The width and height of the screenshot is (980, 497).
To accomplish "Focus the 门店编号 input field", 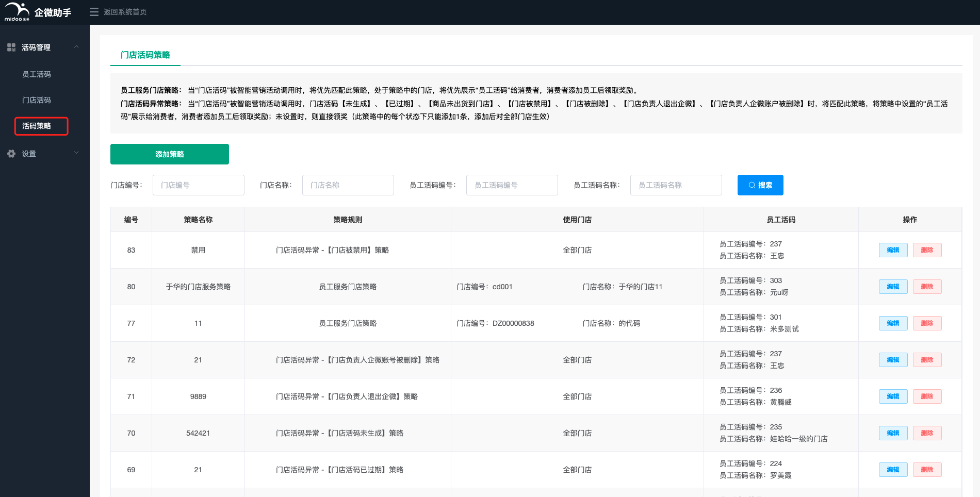I will [199, 185].
